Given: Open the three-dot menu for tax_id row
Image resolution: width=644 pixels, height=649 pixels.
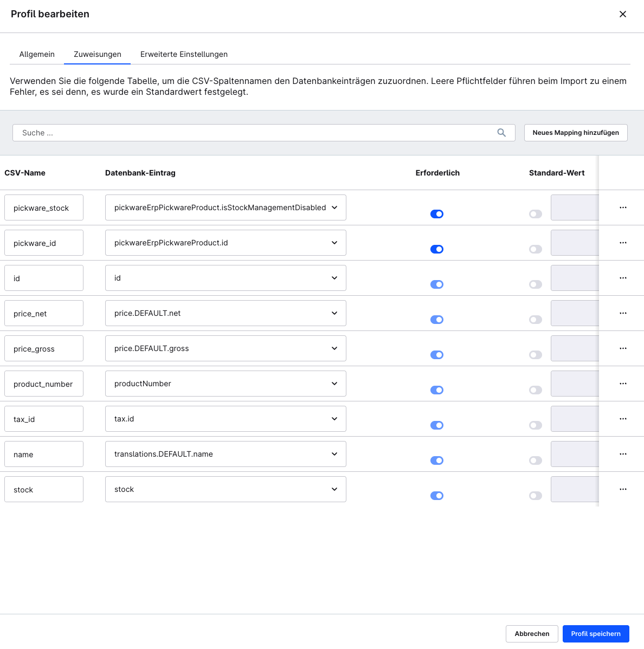Looking at the screenshot, I should (x=623, y=419).
